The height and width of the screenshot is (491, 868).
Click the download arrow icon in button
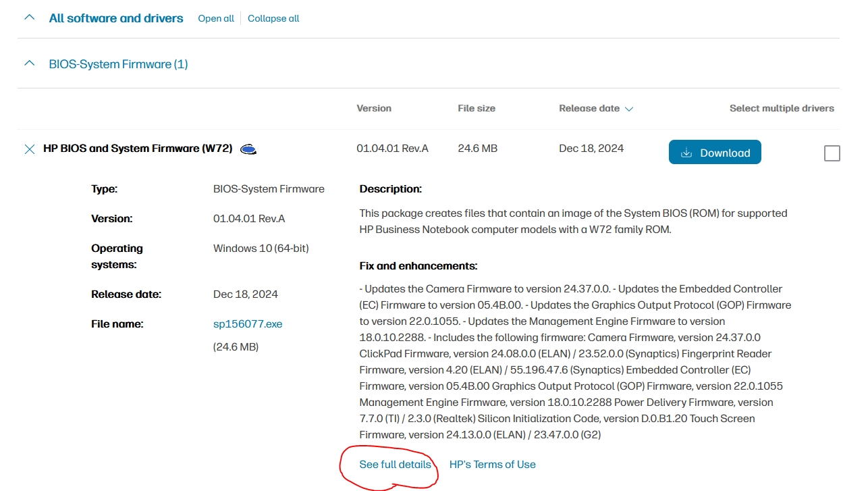click(686, 153)
